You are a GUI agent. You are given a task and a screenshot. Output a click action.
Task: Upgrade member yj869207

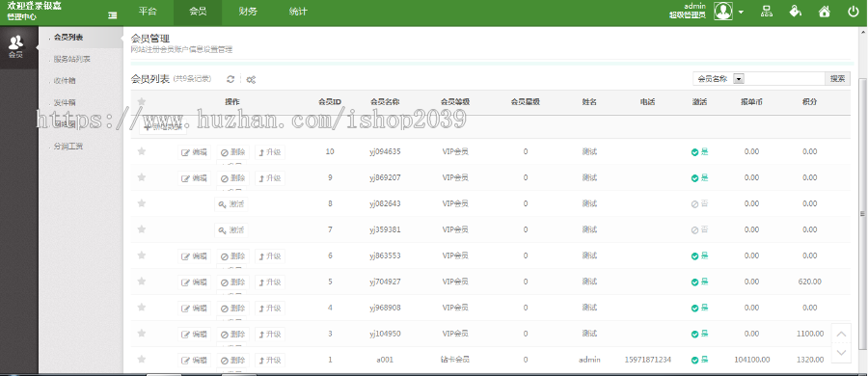click(270, 178)
